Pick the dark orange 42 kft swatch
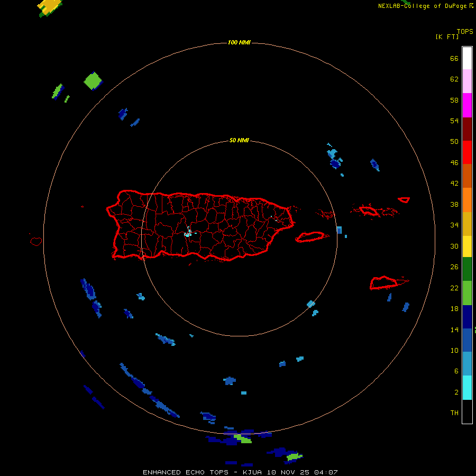The image size is (476, 476). click(x=467, y=176)
